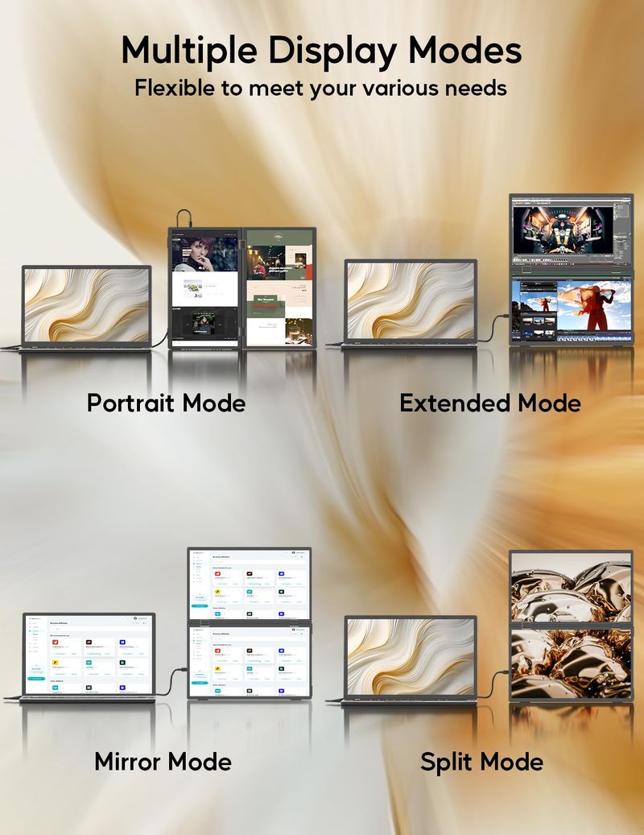
Task: Click the blue app icon on Mirror Mode laptop
Action: coord(122,643)
